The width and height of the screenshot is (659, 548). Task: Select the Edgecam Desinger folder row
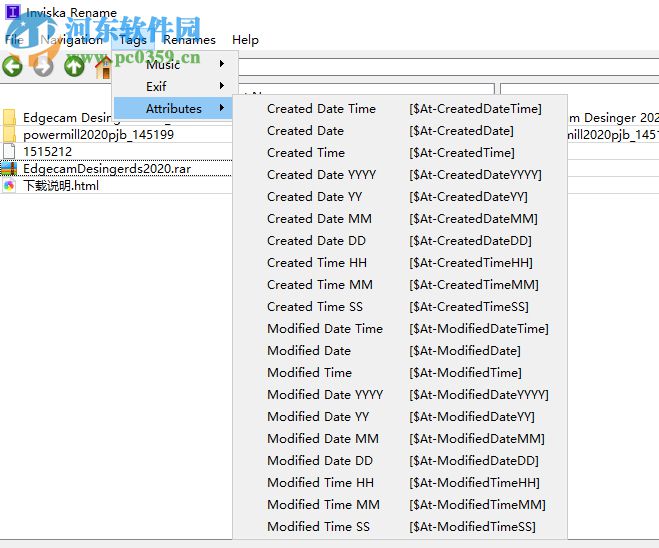pyautogui.click(x=116, y=117)
